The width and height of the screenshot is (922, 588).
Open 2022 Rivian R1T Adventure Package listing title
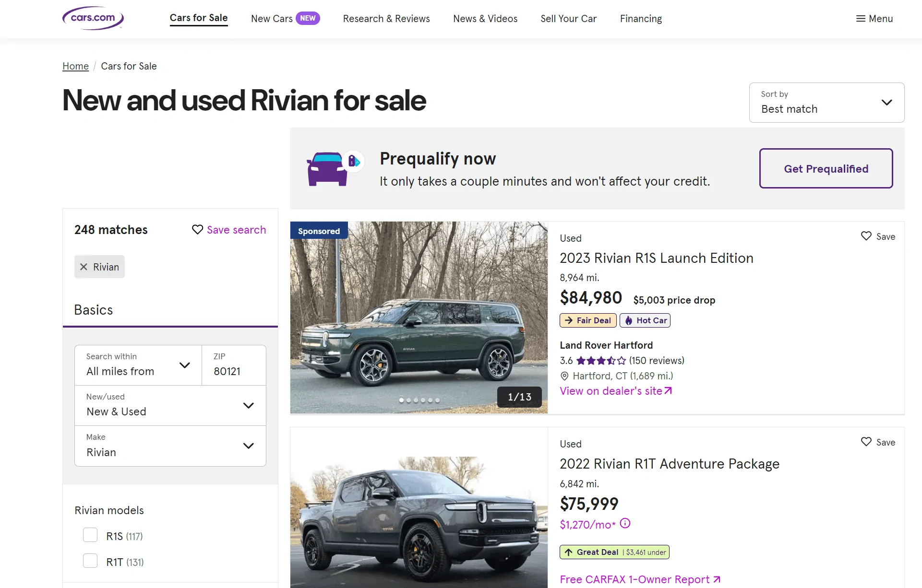(x=670, y=464)
